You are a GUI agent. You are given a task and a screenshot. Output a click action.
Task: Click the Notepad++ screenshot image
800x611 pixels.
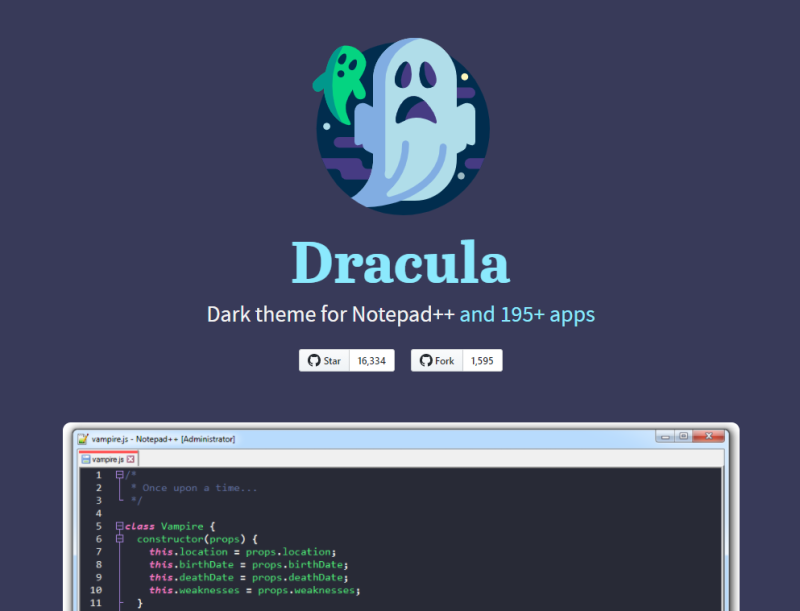(401, 517)
